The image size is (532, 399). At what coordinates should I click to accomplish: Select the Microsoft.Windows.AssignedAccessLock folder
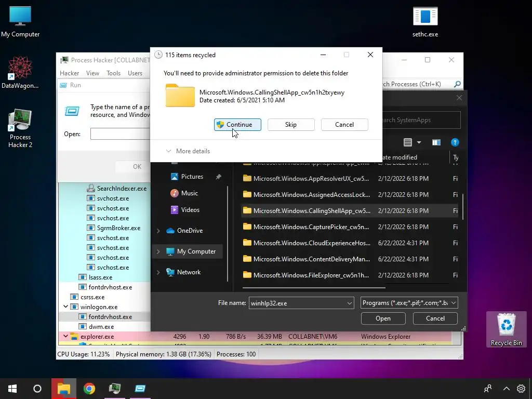click(350, 195)
